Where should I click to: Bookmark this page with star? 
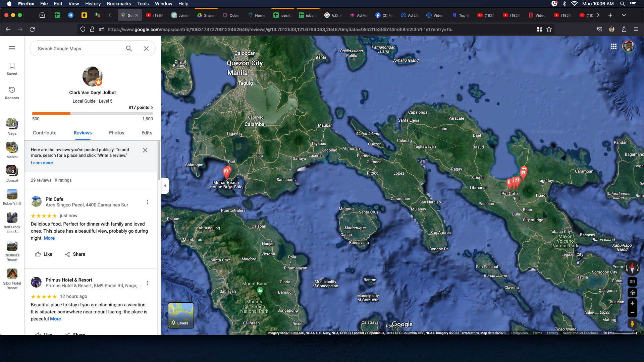tap(549, 29)
